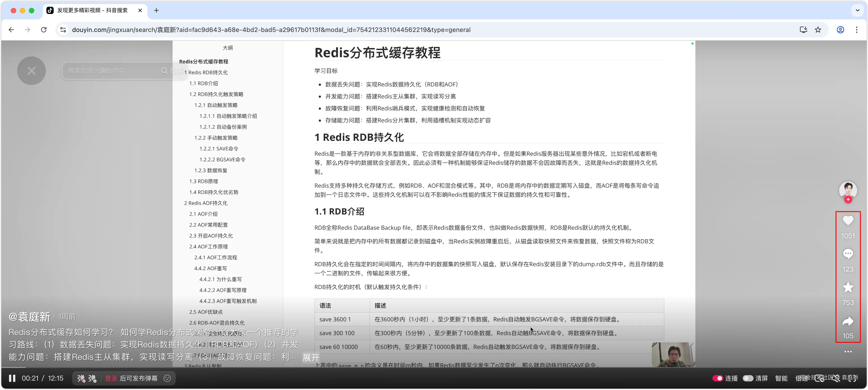Viewport: 868px width, 390px height.
Task: Click outline item 2.5 AOF优缺点
Action: click(206, 312)
